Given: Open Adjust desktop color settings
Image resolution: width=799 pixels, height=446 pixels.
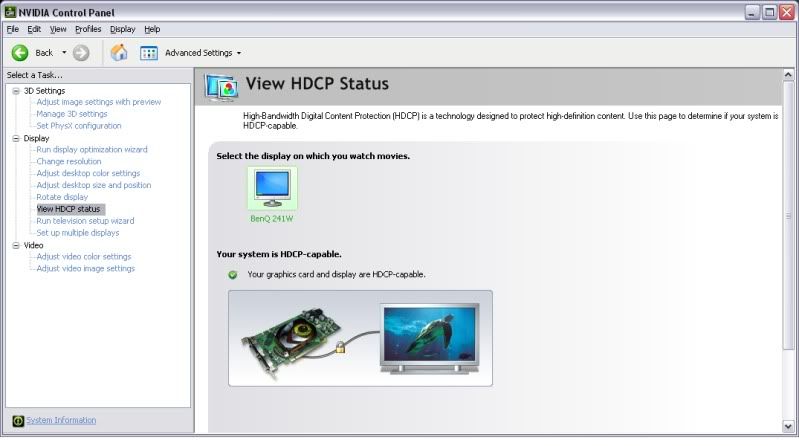Looking at the screenshot, I should coord(88,173).
